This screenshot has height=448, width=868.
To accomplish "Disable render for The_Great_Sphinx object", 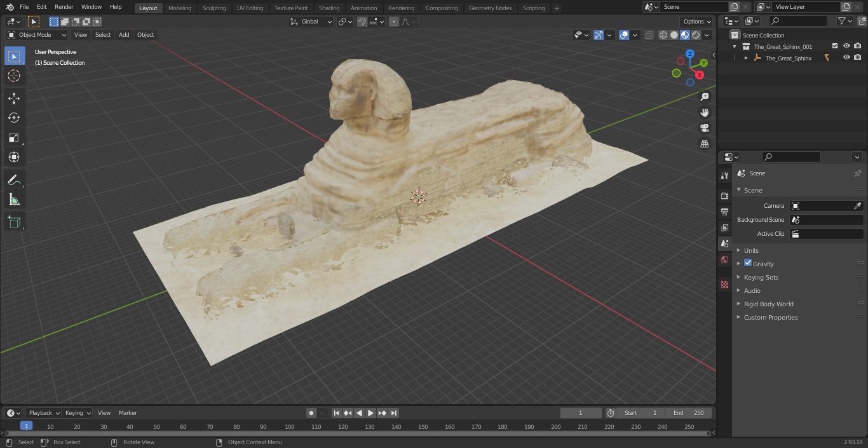I will pyautogui.click(x=857, y=58).
